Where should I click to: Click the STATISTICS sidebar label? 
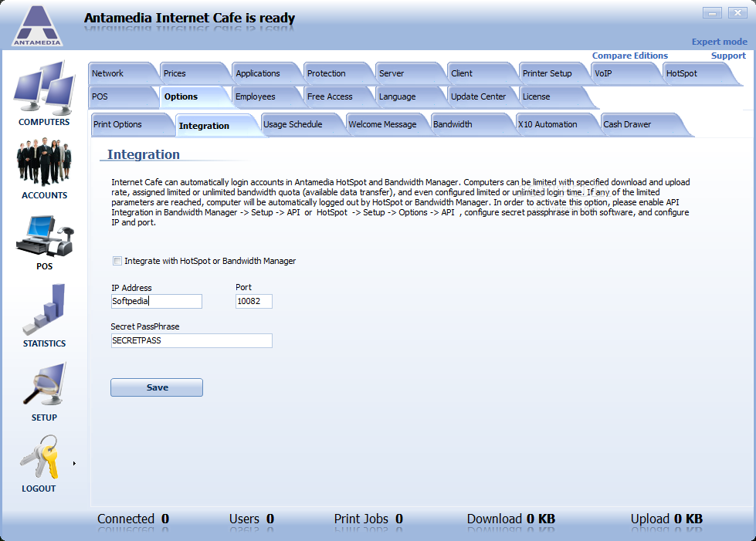[44, 343]
